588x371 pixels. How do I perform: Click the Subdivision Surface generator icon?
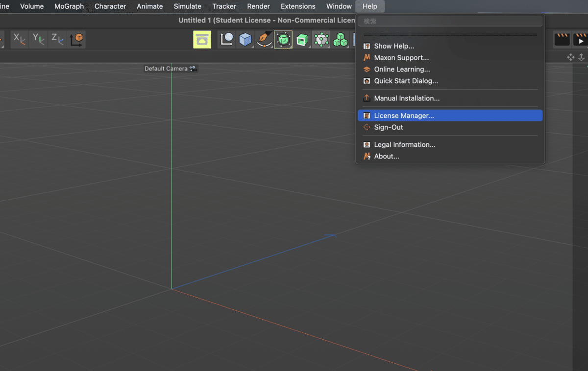[x=283, y=40]
